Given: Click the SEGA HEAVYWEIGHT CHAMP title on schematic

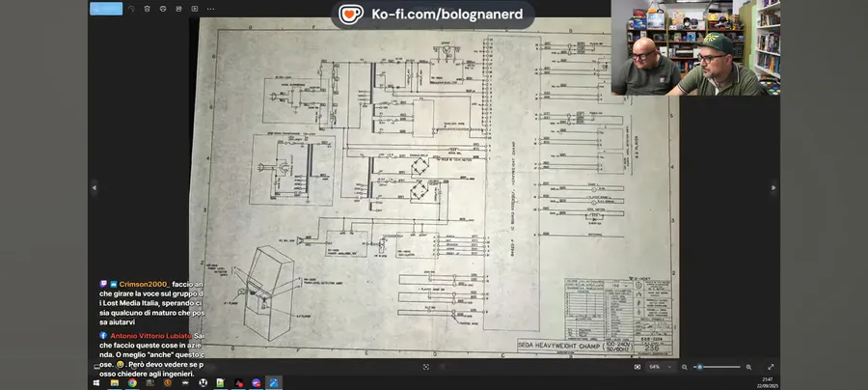Looking at the screenshot, I should (560, 346).
